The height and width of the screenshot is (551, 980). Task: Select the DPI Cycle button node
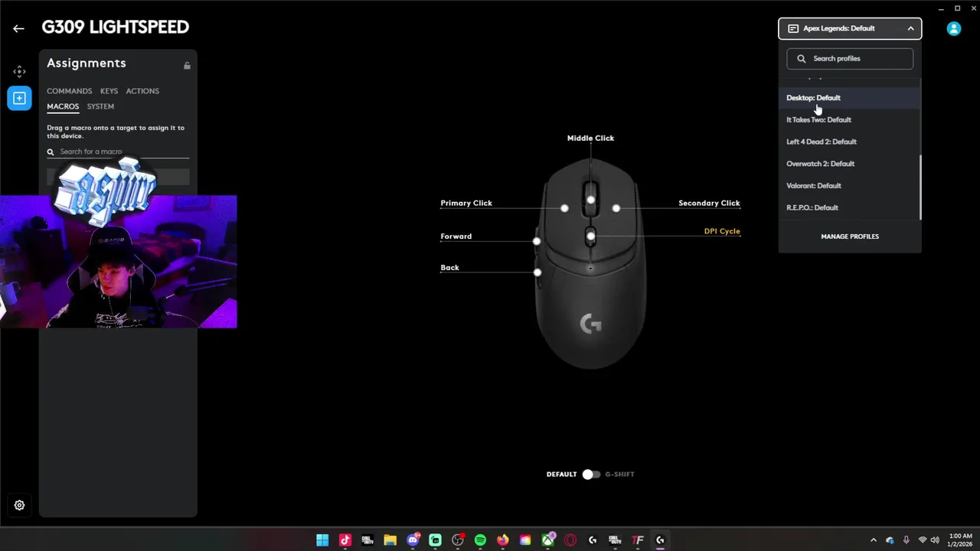[x=590, y=236]
